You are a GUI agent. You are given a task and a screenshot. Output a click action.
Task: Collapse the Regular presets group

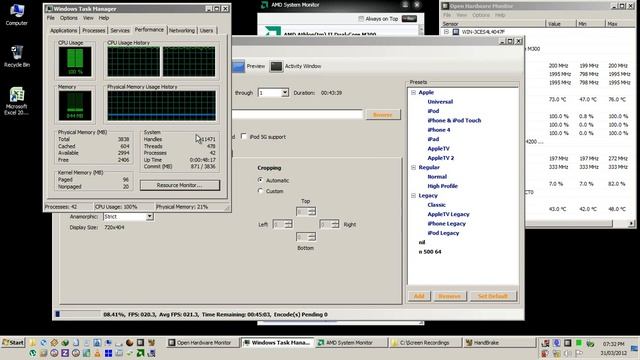(x=413, y=167)
